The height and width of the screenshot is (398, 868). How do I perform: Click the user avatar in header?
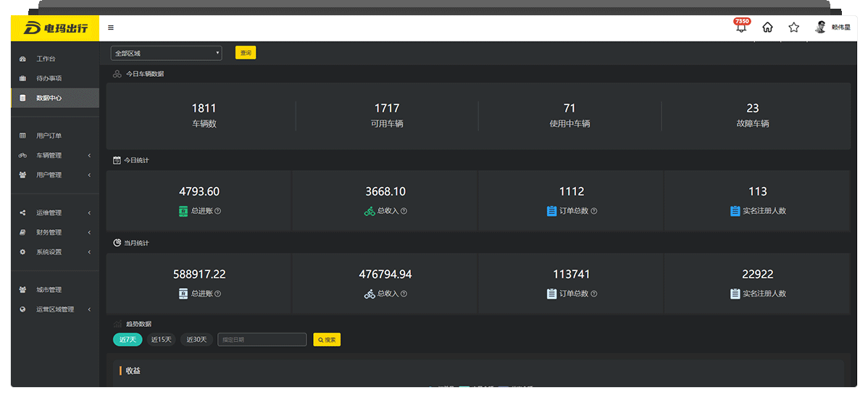[x=820, y=28]
